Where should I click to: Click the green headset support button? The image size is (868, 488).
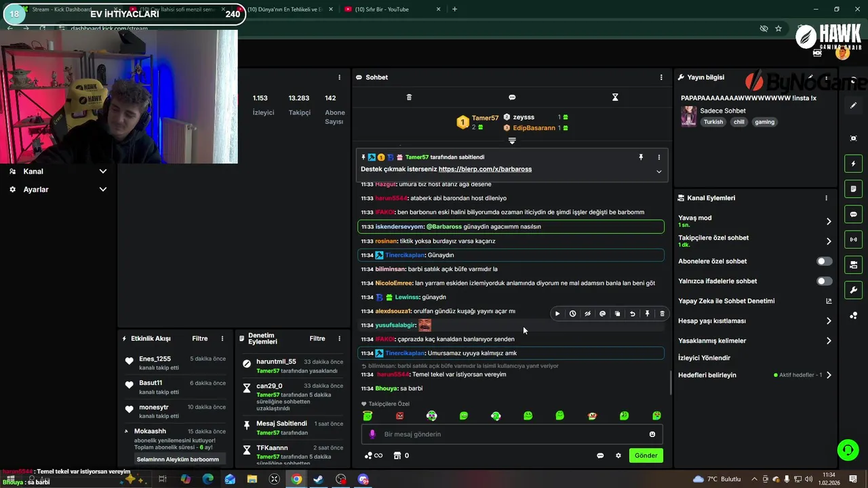847,449
